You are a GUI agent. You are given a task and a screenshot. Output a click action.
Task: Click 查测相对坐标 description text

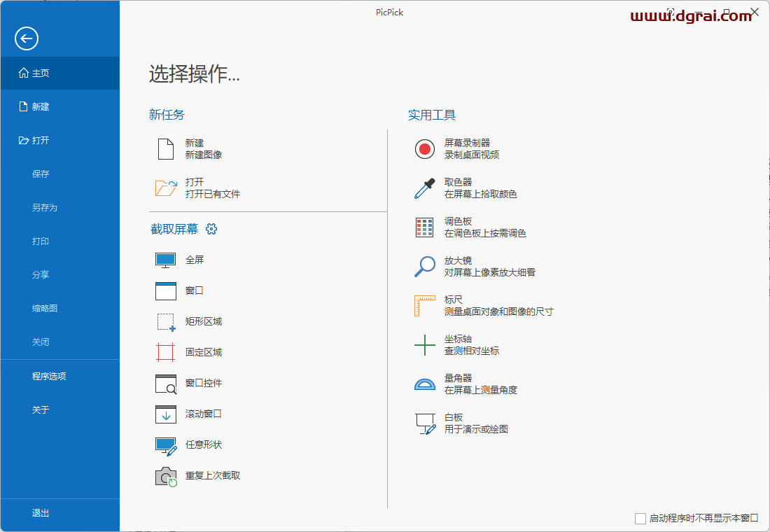point(471,351)
